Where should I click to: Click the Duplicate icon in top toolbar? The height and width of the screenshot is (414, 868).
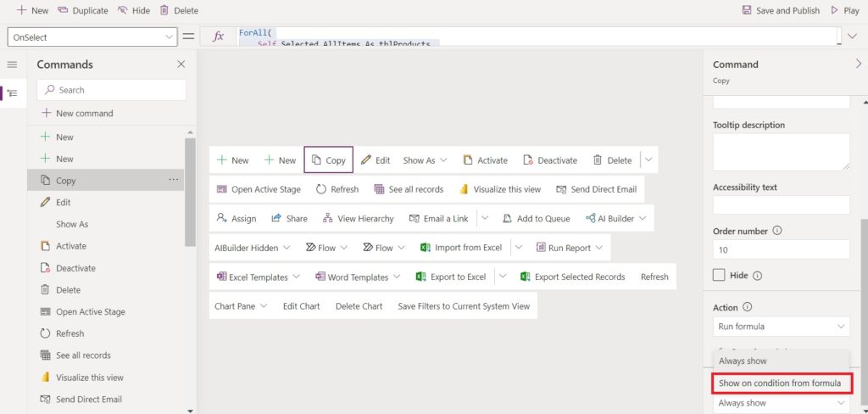(x=63, y=10)
